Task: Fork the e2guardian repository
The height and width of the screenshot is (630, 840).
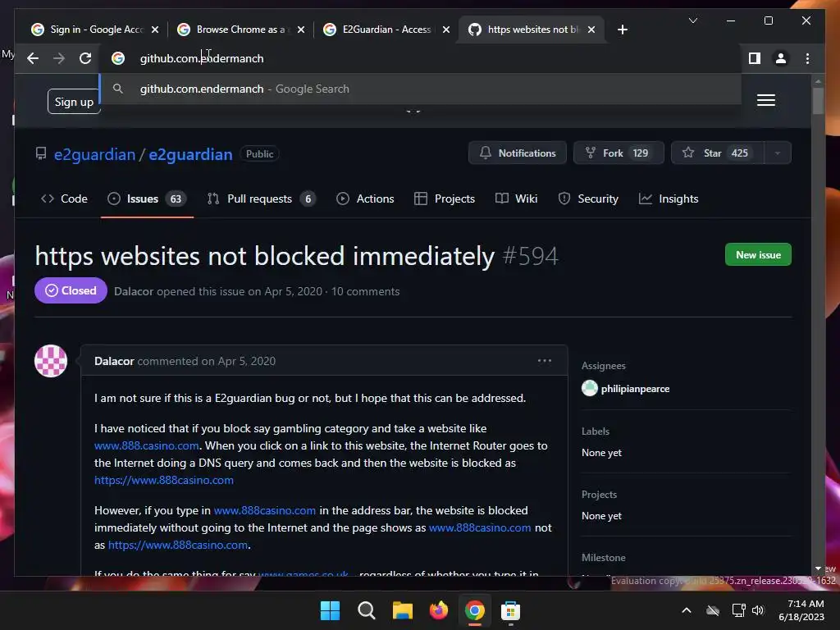Action: point(619,153)
